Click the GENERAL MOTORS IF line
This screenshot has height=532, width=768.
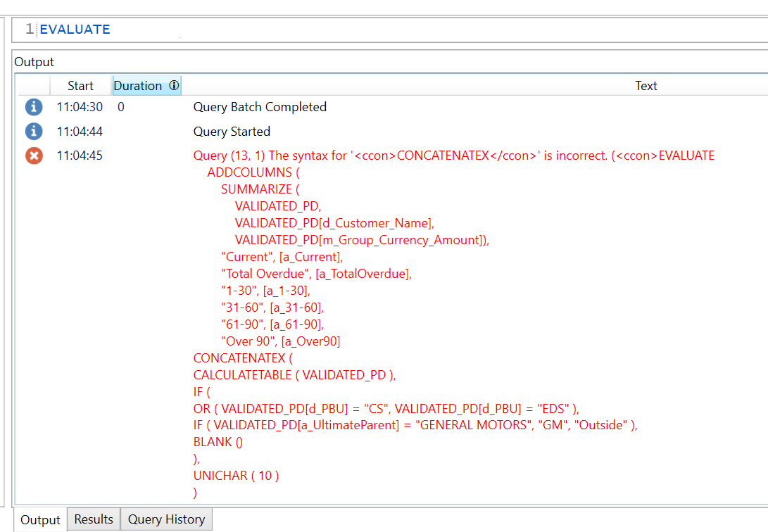(x=415, y=425)
